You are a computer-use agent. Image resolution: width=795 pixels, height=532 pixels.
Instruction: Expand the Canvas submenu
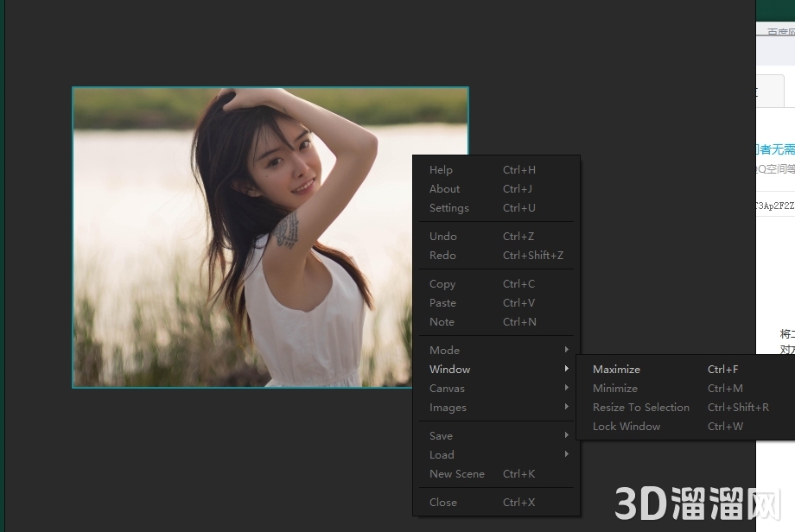coord(447,388)
